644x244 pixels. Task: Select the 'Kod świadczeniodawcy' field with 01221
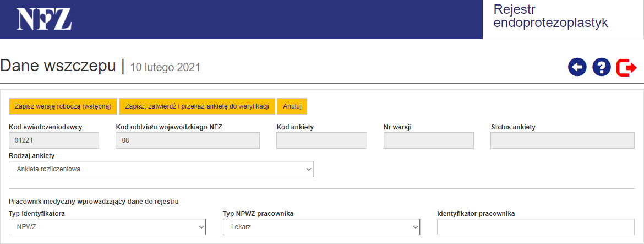coord(54,141)
